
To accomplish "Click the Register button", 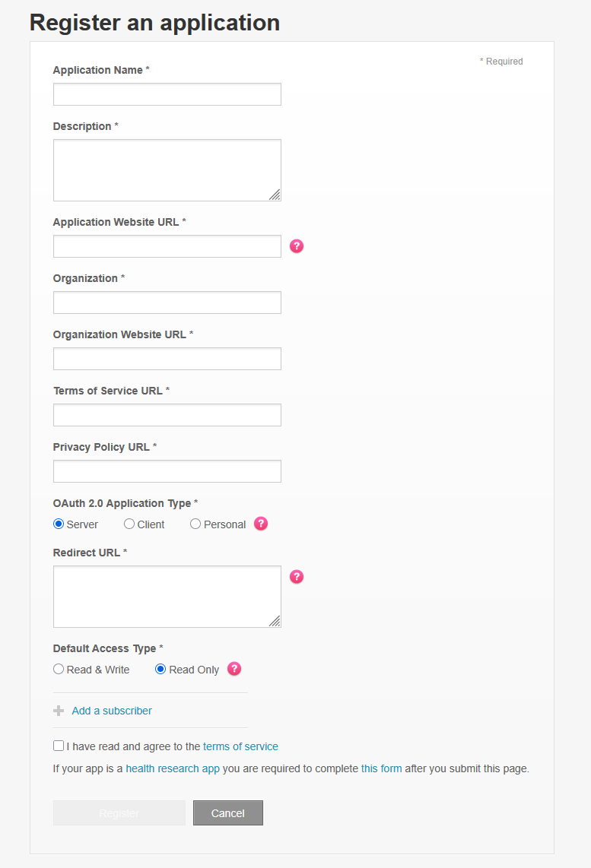I will [119, 813].
